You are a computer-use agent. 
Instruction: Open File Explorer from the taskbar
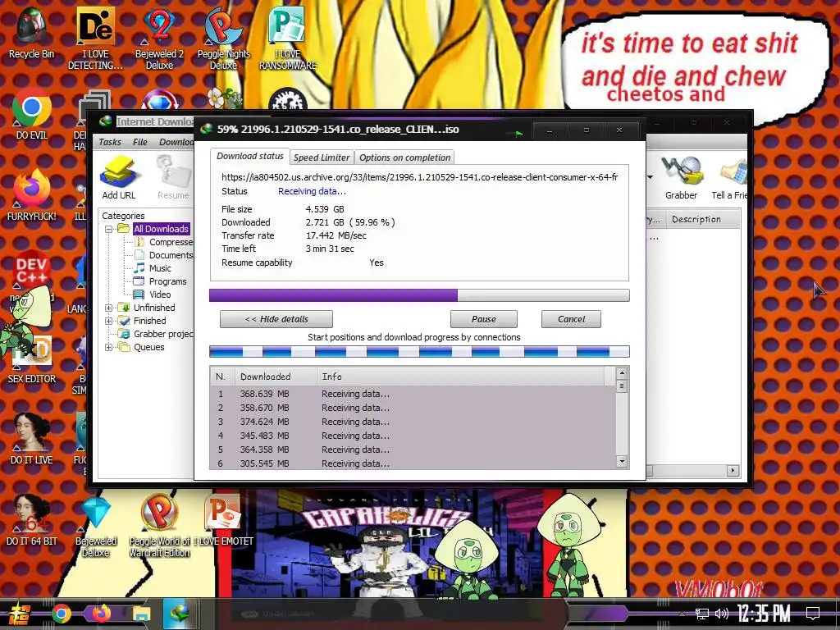(141, 614)
